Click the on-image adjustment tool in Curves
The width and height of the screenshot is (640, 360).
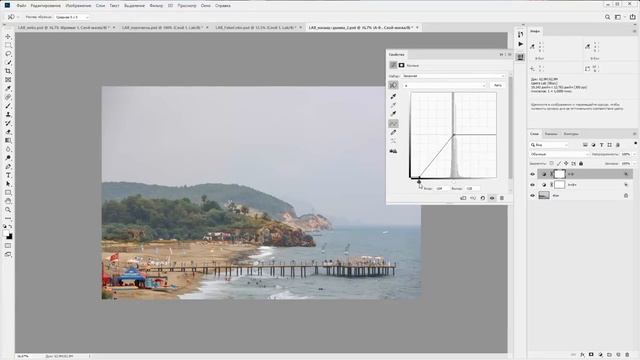pos(393,85)
